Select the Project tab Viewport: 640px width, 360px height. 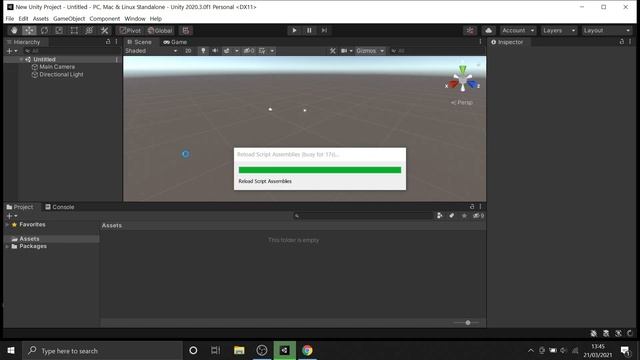[x=20, y=207]
